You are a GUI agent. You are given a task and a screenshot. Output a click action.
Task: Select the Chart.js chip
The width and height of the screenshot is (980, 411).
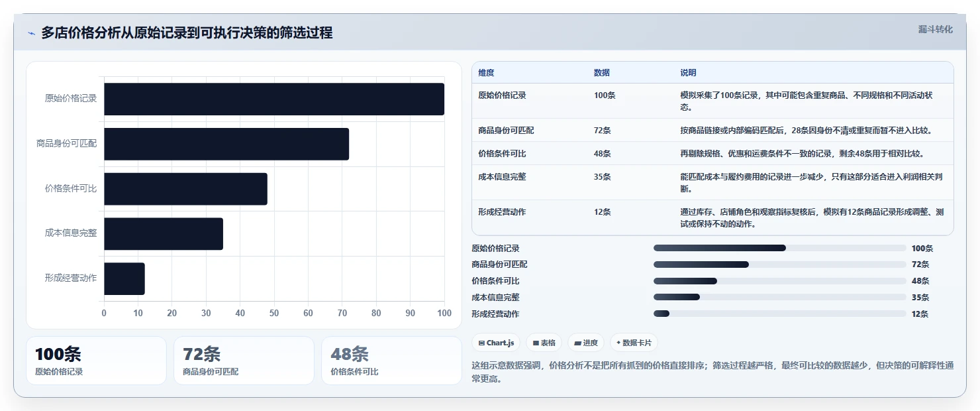click(496, 343)
